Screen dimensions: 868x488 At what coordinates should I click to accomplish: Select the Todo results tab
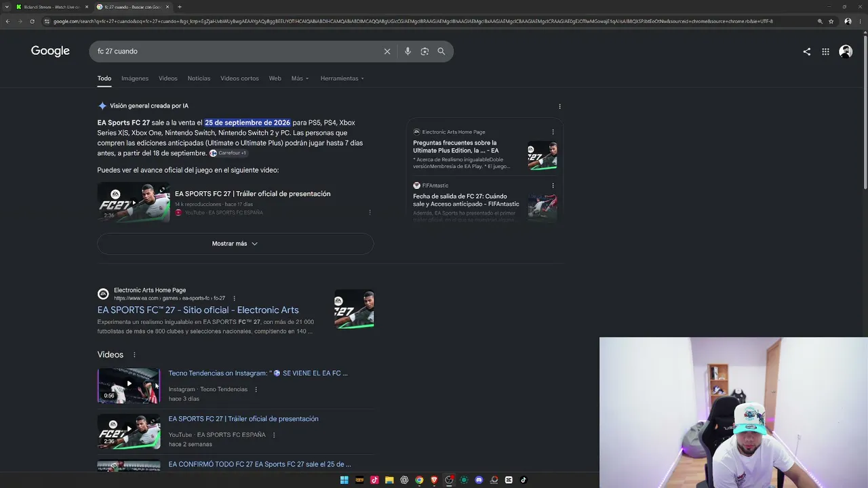pos(104,79)
